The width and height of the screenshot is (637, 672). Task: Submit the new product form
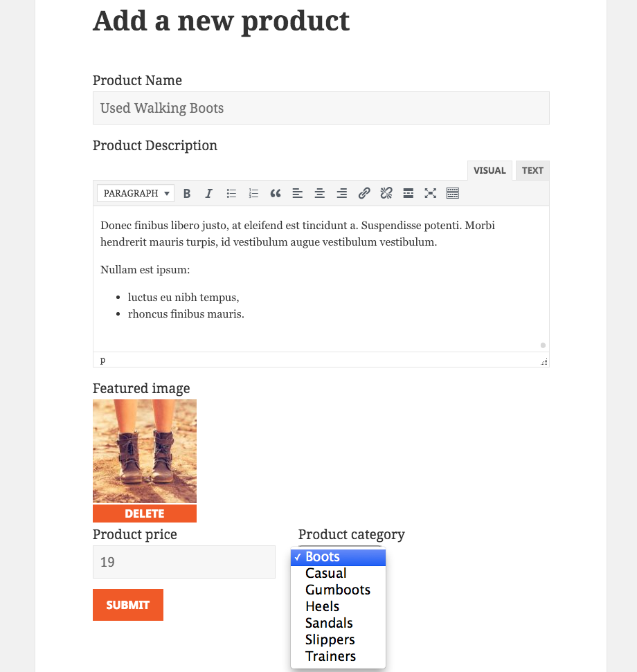[x=128, y=605]
